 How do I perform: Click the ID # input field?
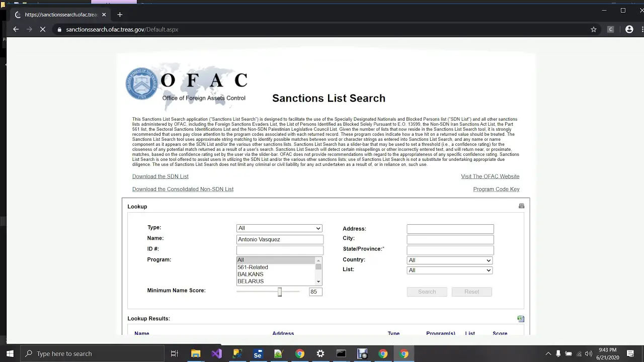280,250
